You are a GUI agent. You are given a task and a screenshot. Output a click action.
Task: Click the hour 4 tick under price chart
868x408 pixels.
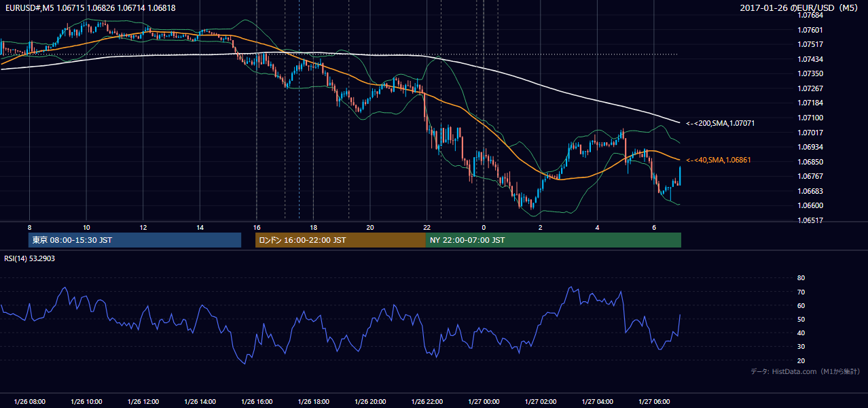coord(597,227)
